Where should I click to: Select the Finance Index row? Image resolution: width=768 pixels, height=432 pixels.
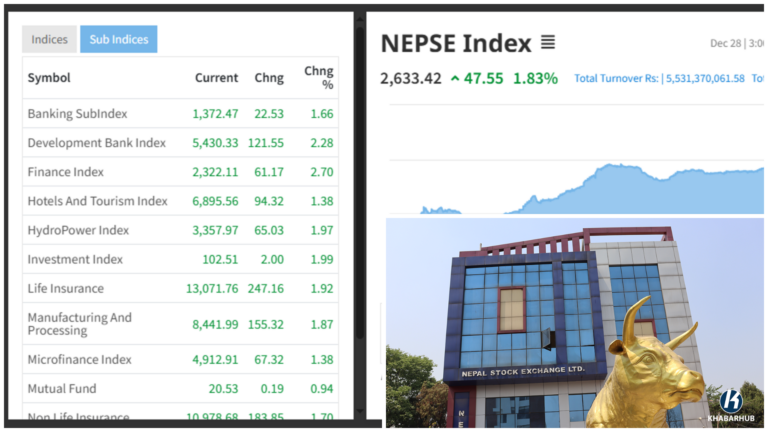click(x=66, y=172)
